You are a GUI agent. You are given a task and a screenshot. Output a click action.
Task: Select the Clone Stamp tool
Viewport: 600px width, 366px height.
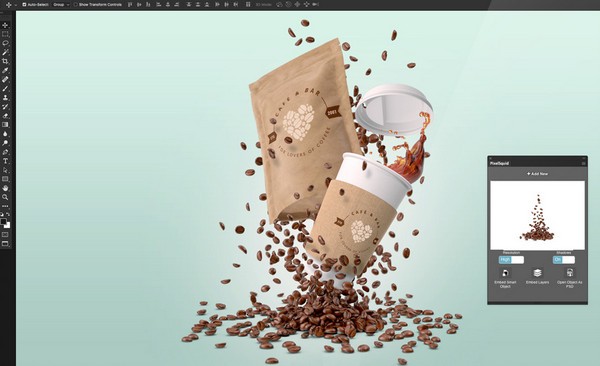click(x=5, y=98)
